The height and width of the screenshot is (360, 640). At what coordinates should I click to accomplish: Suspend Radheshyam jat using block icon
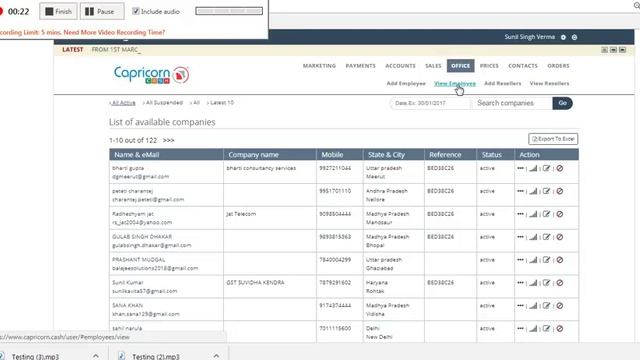coord(560,214)
